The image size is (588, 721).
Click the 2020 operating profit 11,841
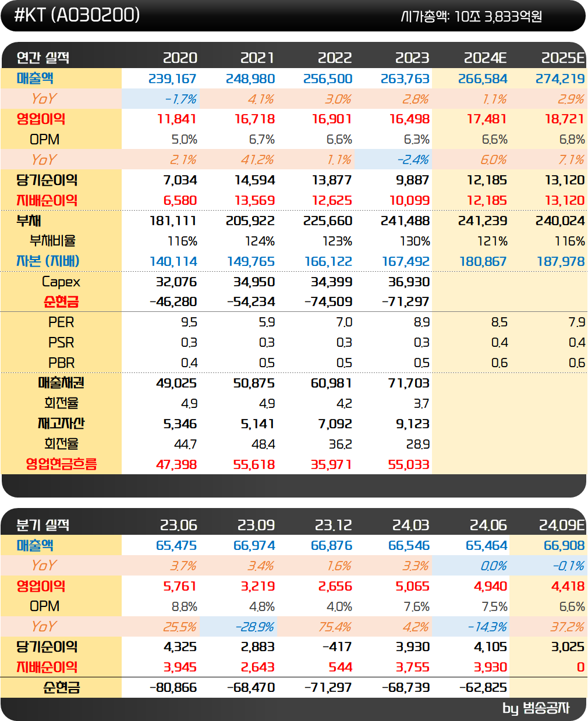[177, 119]
